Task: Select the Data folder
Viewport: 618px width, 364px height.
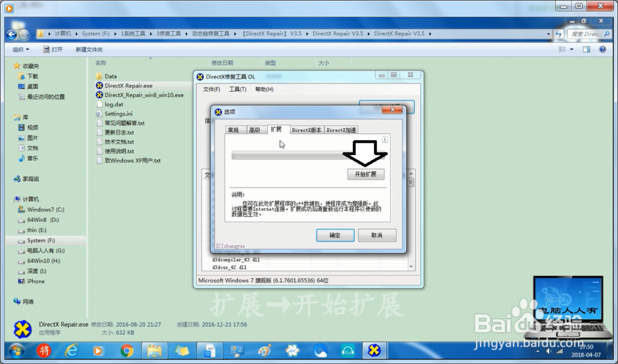Action: click(x=106, y=76)
